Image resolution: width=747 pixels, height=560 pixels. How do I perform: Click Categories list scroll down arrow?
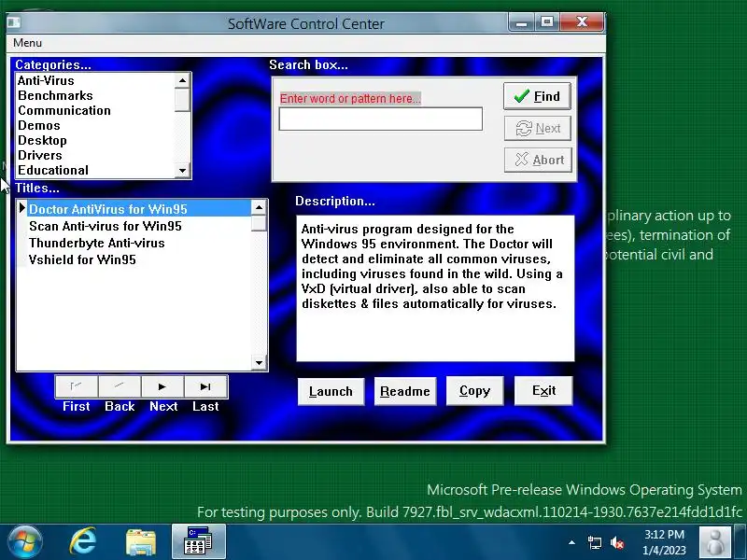182,170
